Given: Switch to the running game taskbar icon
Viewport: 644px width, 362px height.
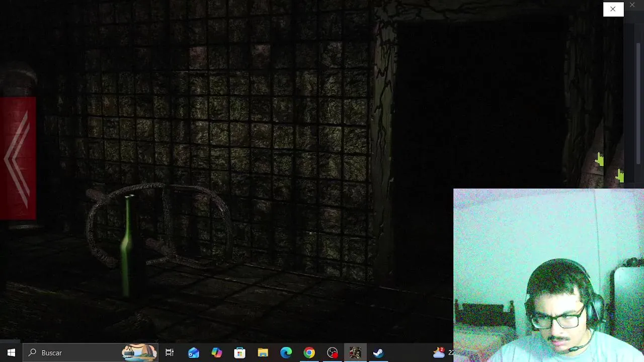Looking at the screenshot, I should (355, 353).
